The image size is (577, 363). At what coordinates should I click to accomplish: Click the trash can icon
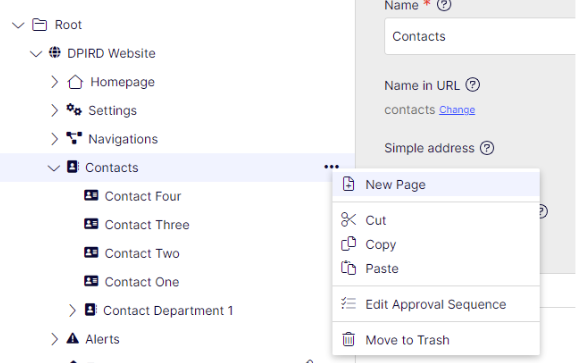pyautogui.click(x=348, y=339)
